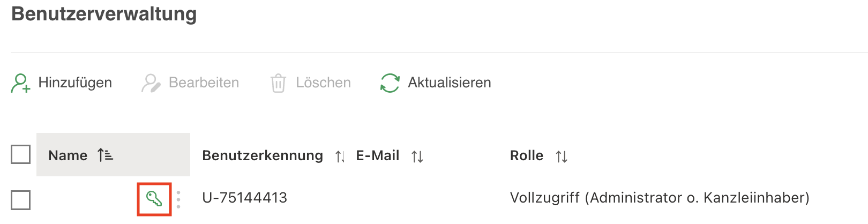Sort the Rolle column via arrows
The image size is (868, 224).
[x=561, y=156]
